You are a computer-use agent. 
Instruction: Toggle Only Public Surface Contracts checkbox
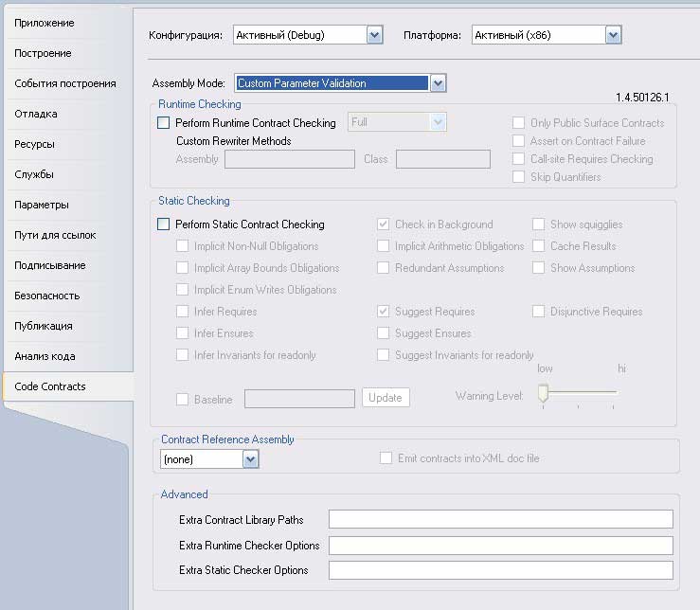518,123
